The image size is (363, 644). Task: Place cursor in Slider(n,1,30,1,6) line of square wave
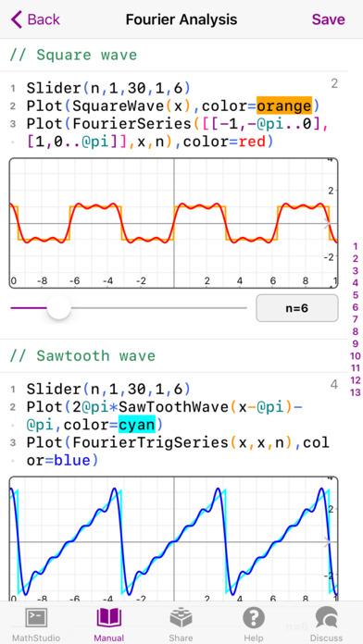[x=108, y=88]
